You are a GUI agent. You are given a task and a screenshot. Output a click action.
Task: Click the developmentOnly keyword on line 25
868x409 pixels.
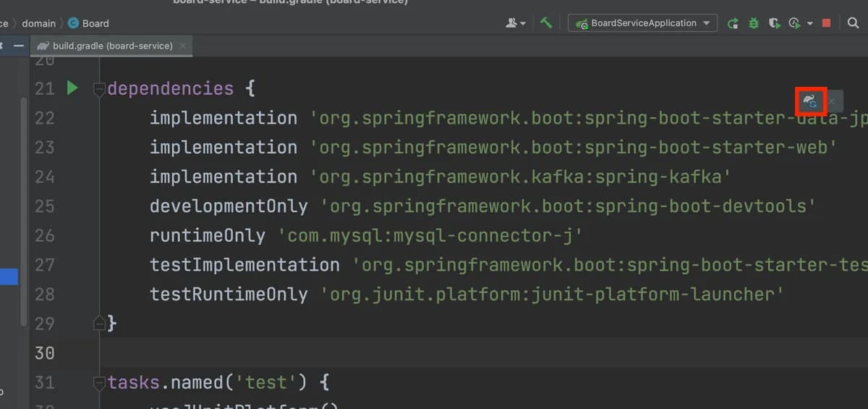pos(229,206)
